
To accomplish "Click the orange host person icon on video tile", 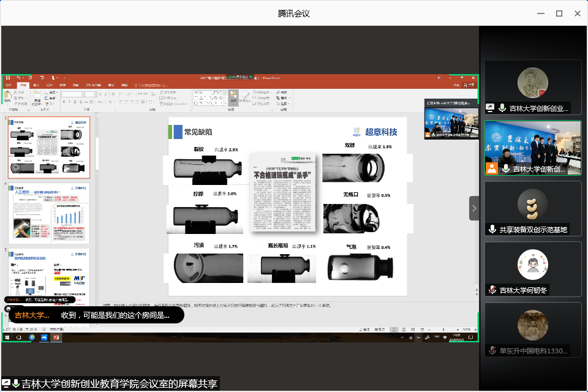I will tap(491, 168).
